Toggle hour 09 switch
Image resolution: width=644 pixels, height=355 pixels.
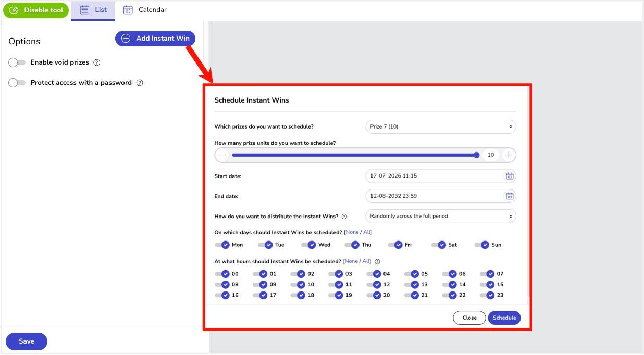(260, 285)
